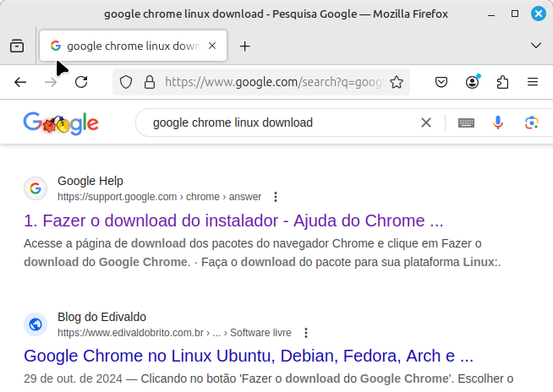
Task: Clear the Google search box text
Action: tap(426, 122)
